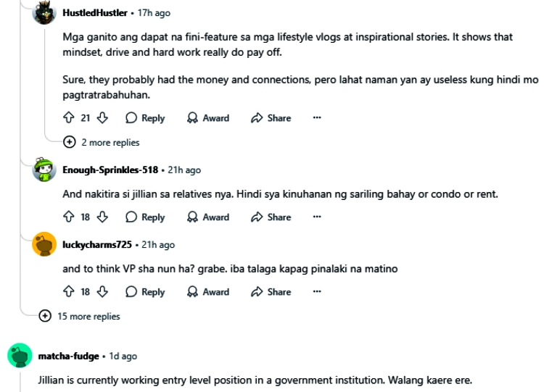Share luckycharms725's comment
Image resolution: width=544 pixels, height=392 pixels.
click(x=271, y=292)
